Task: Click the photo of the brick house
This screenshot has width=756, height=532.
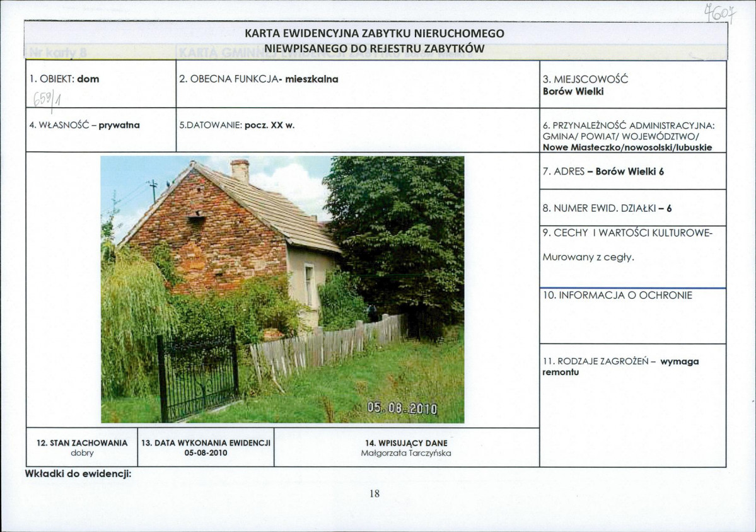Action: (282, 289)
